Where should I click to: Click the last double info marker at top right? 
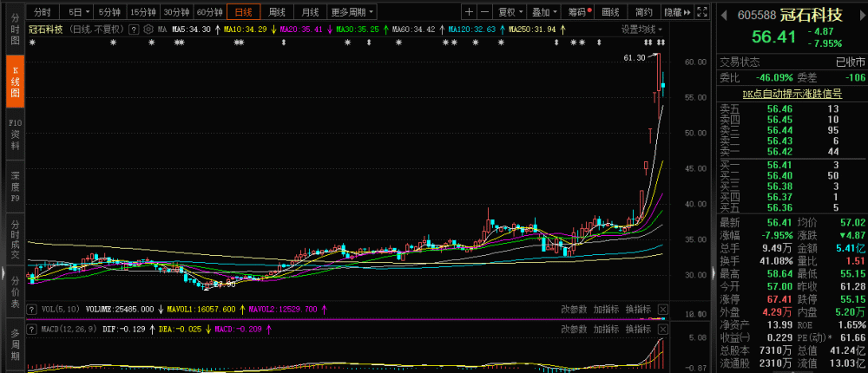click(661, 43)
